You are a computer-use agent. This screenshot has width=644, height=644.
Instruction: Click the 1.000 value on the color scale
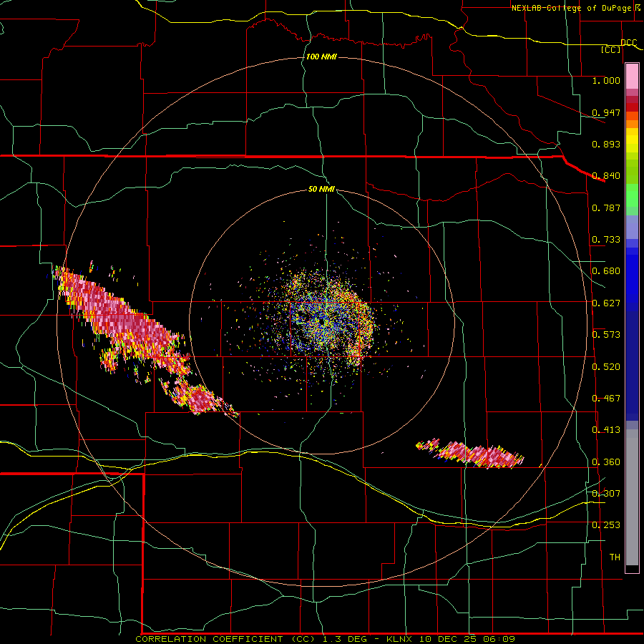click(606, 80)
